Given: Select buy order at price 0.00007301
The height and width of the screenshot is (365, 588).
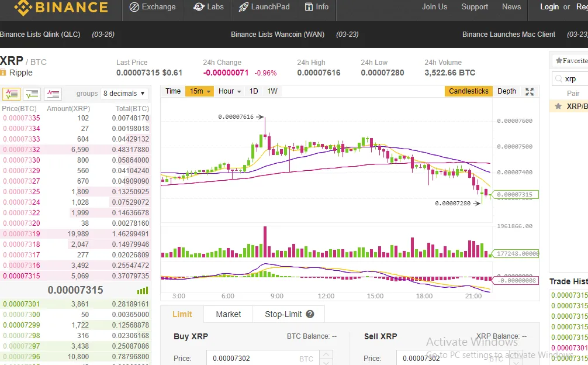Looking at the screenshot, I should (x=75, y=304).
